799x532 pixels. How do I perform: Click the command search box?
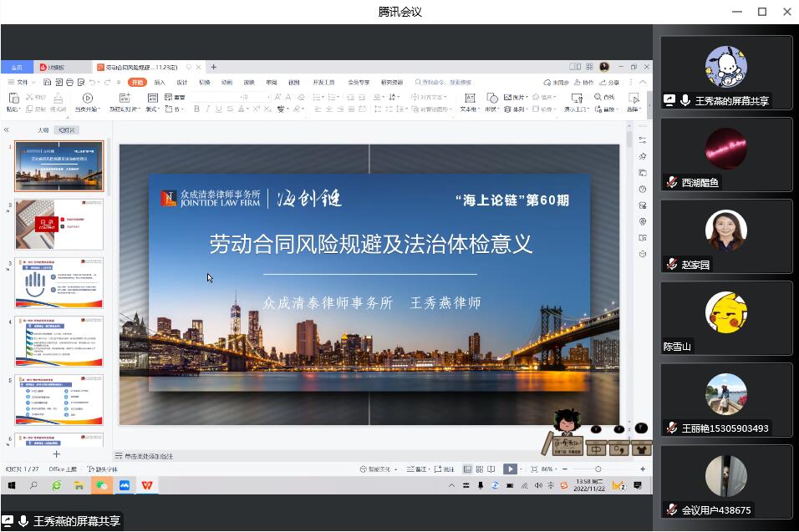443,82
